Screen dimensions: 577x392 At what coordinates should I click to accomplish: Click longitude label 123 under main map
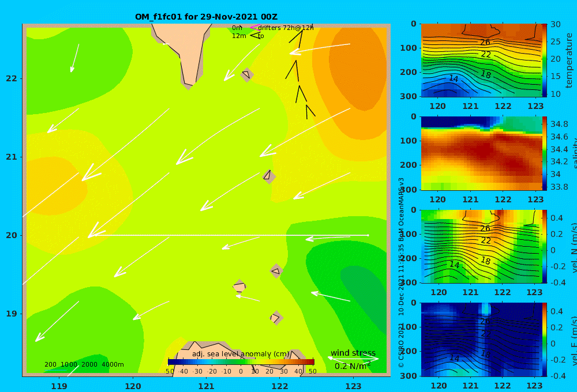353,386
